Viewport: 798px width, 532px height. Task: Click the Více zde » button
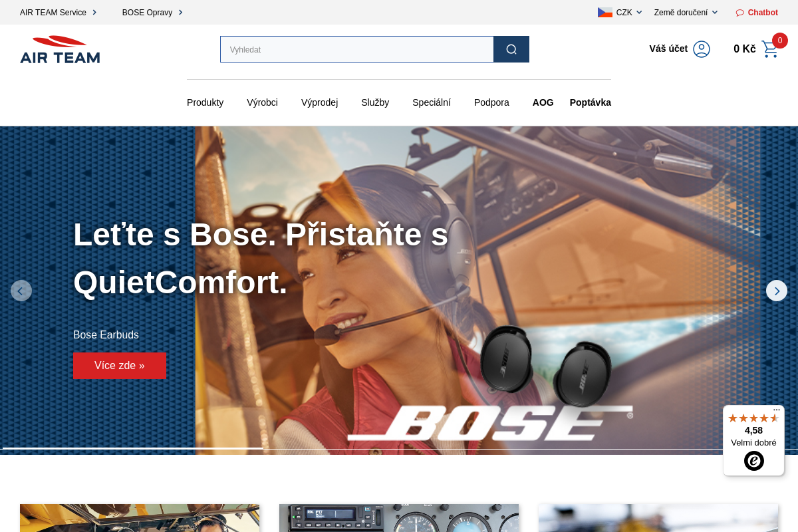[120, 365]
